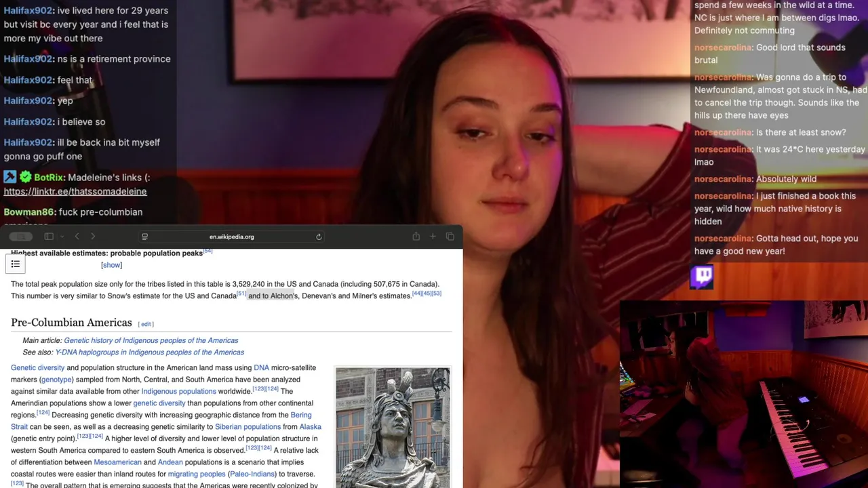Toggle the Safari sidebar button
The height and width of the screenshot is (488, 868).
tap(49, 237)
